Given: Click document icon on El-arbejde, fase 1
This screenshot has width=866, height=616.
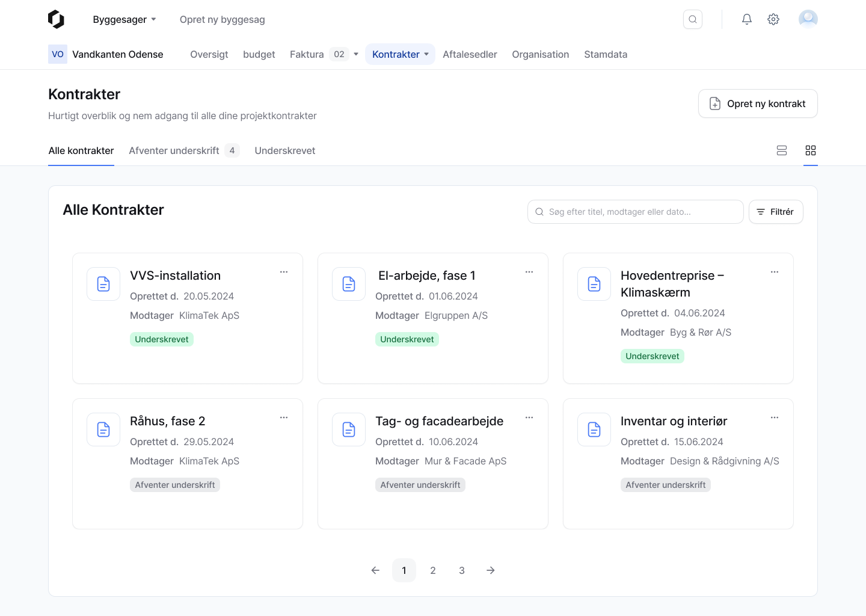Looking at the screenshot, I should [x=349, y=284].
